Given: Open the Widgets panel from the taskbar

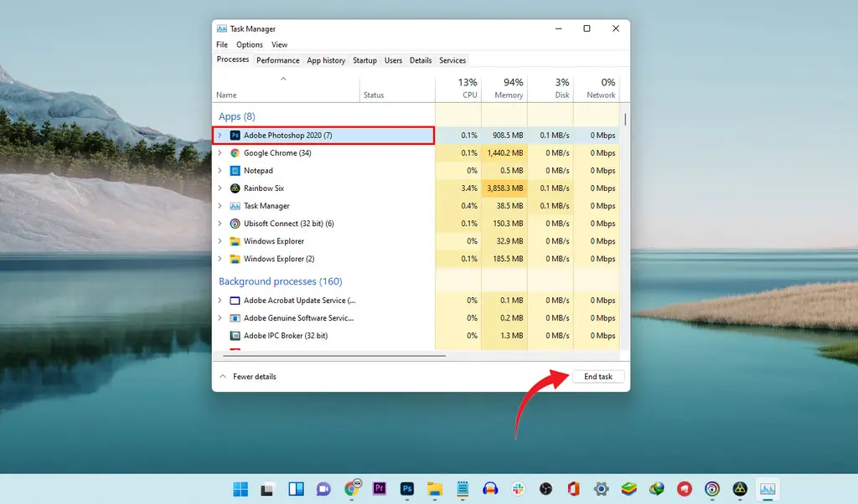Looking at the screenshot, I should (x=296, y=489).
